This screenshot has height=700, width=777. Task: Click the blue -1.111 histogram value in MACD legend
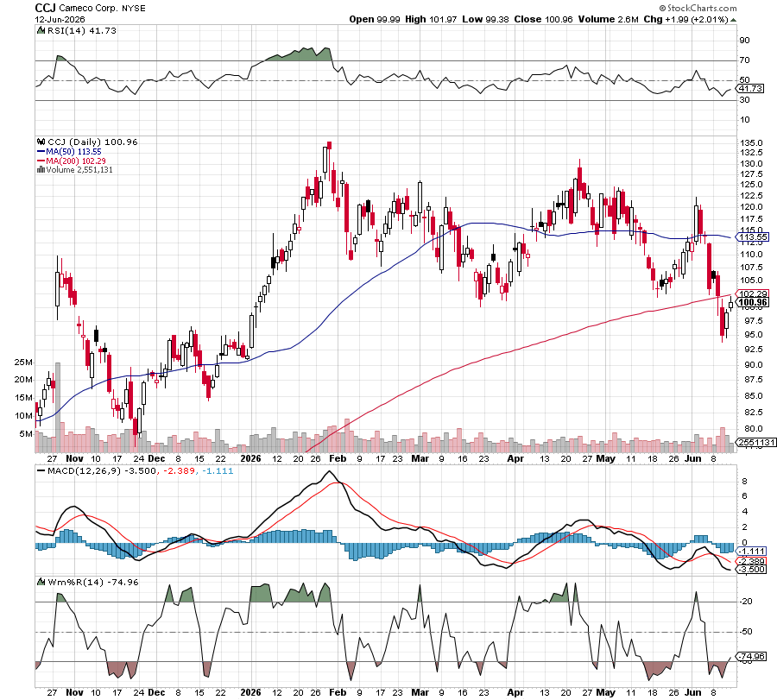coord(218,471)
